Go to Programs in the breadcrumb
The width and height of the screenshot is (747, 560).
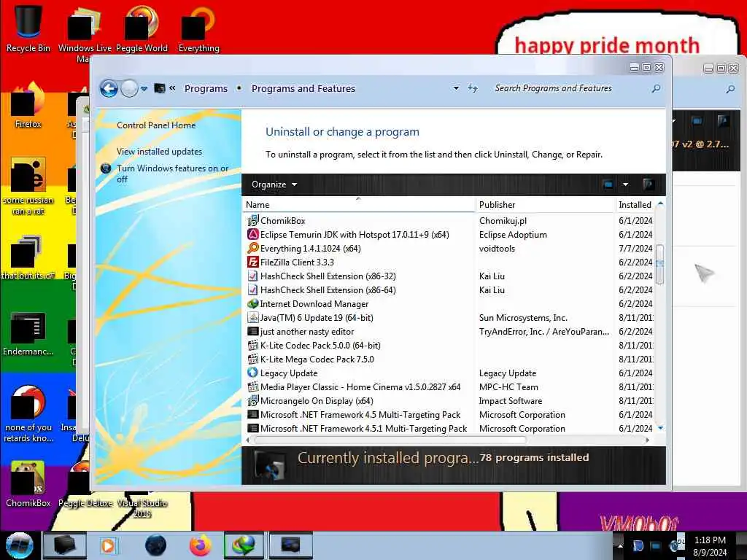[x=206, y=88]
